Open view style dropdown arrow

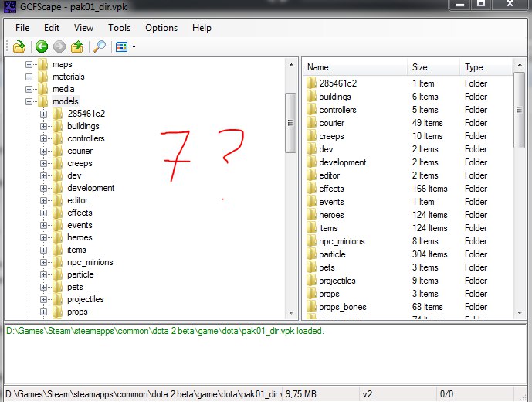[x=134, y=47]
